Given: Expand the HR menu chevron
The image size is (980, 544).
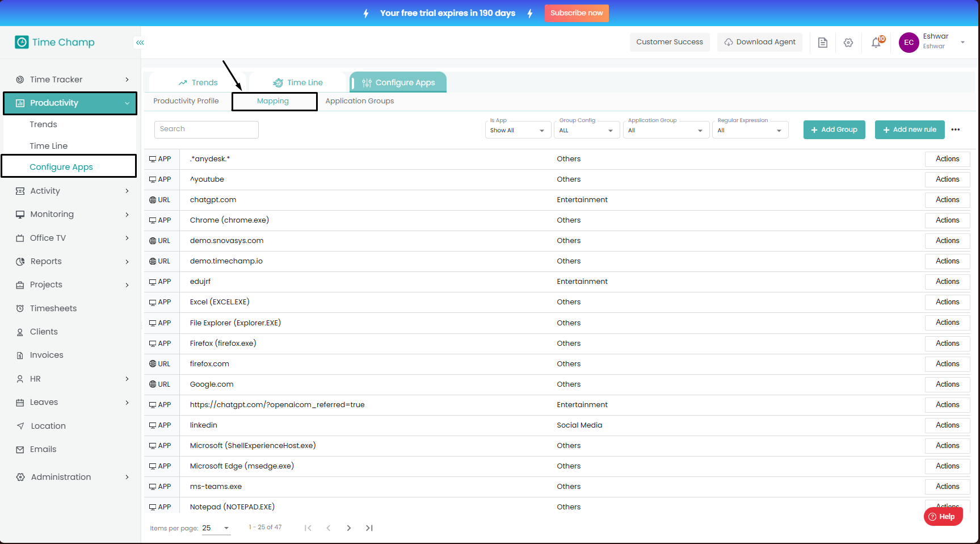Looking at the screenshot, I should (x=127, y=379).
